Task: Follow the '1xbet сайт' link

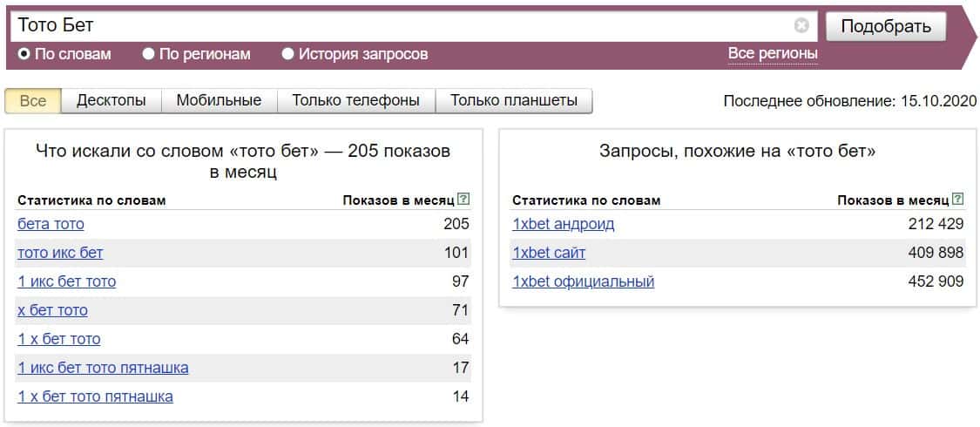Action: click(x=549, y=253)
